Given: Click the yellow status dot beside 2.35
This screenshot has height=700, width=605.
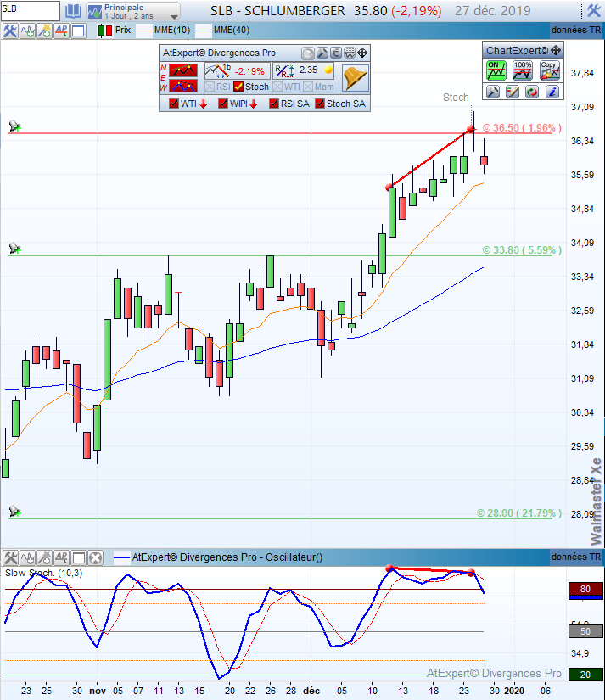Looking at the screenshot, I should pos(328,70).
